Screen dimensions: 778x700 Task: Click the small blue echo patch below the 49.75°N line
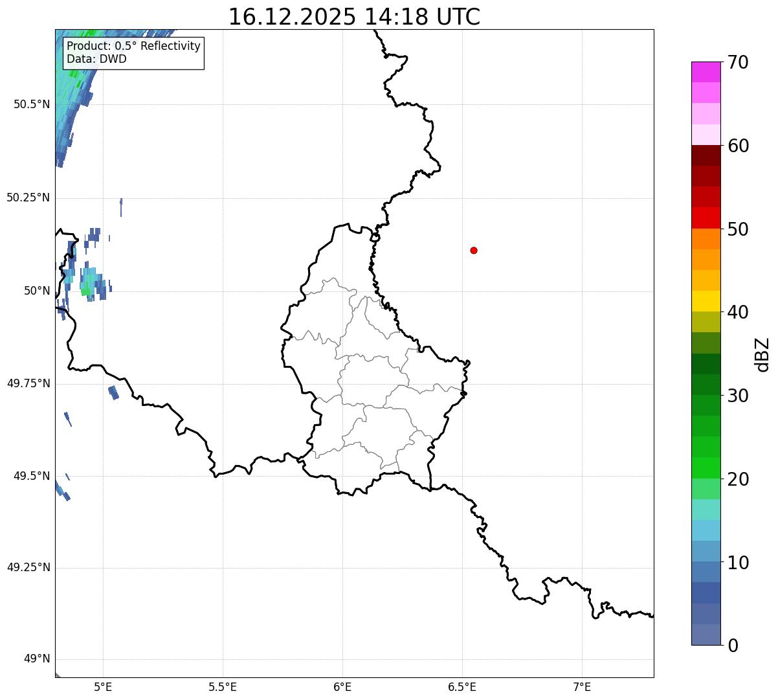[x=113, y=392]
